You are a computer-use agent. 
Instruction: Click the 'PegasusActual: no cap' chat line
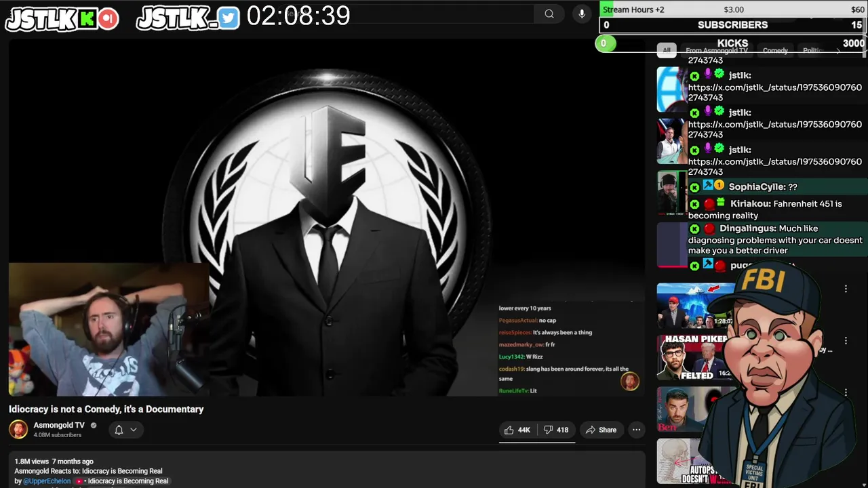pos(528,320)
